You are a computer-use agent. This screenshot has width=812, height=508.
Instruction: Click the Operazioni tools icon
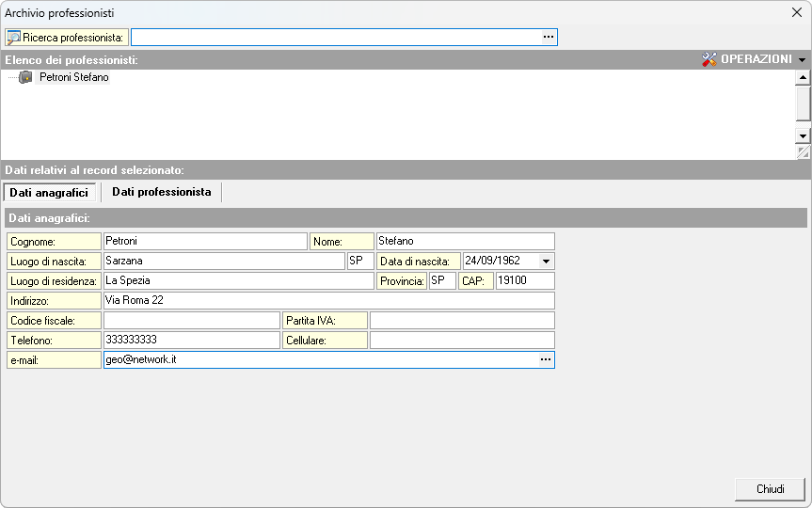(x=709, y=59)
